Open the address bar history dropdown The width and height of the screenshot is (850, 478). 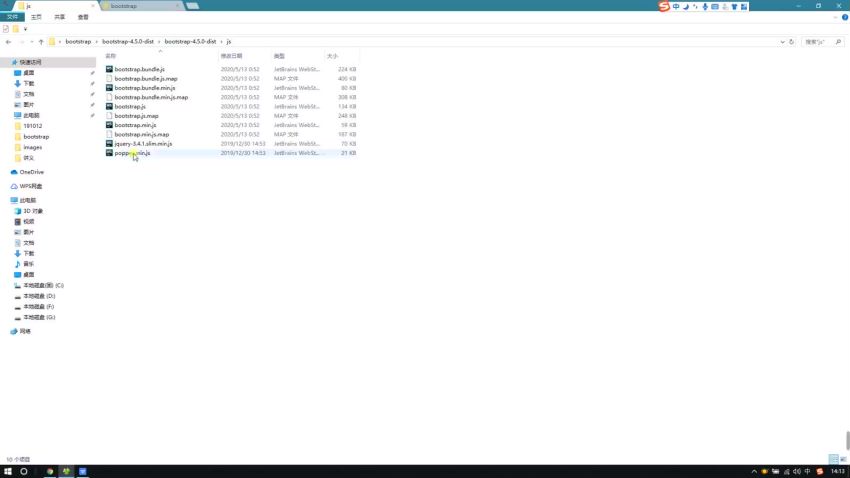(782, 42)
